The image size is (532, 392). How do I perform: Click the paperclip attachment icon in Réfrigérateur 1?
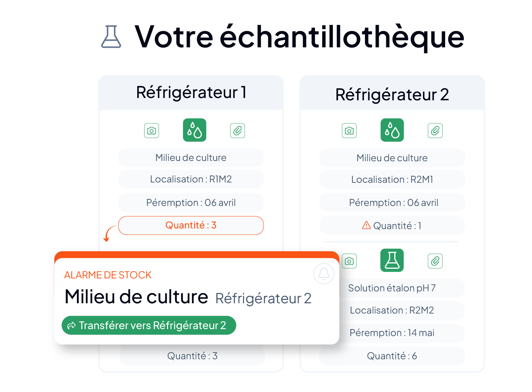click(237, 131)
